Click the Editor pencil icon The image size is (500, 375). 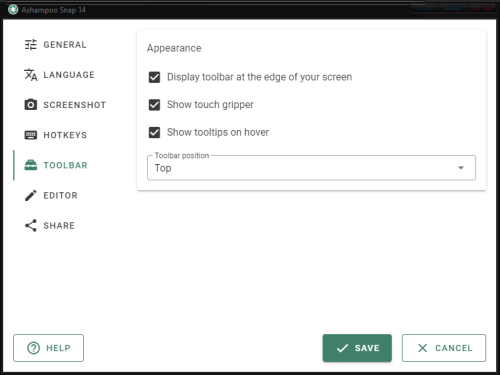pyautogui.click(x=31, y=195)
